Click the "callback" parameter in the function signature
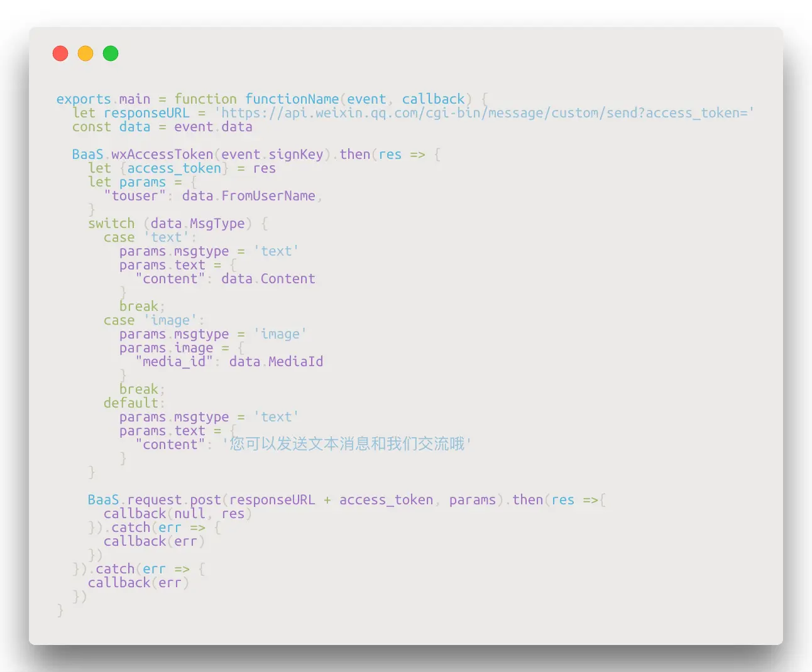The width and height of the screenshot is (812, 672). click(434, 99)
